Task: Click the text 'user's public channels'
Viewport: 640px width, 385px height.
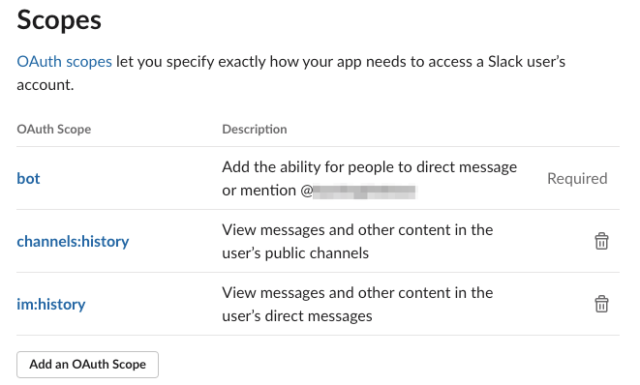Action: click(295, 253)
